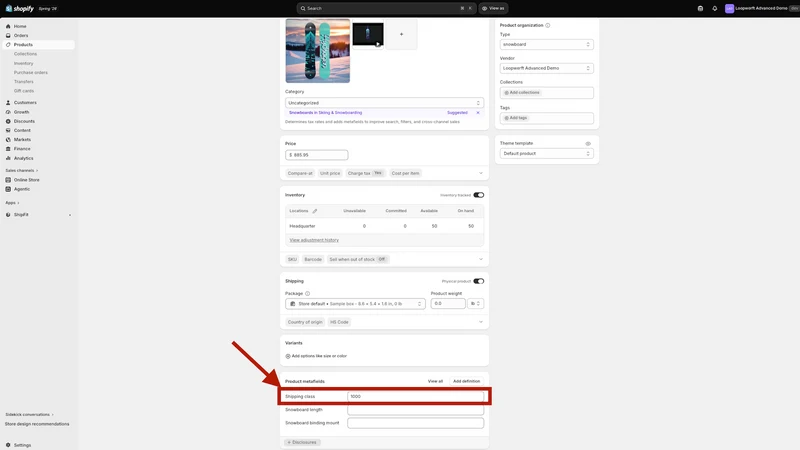Open the Vendor dropdown

[546, 68]
